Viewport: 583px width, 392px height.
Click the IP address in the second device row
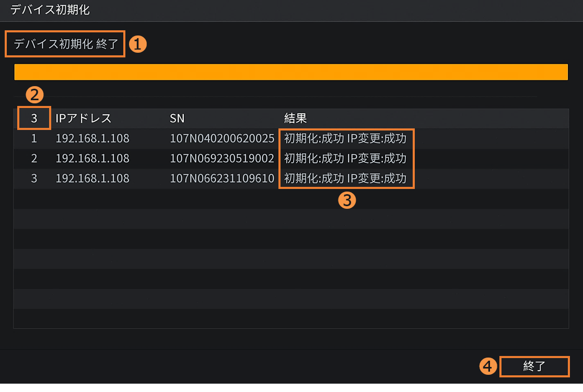[x=92, y=159]
